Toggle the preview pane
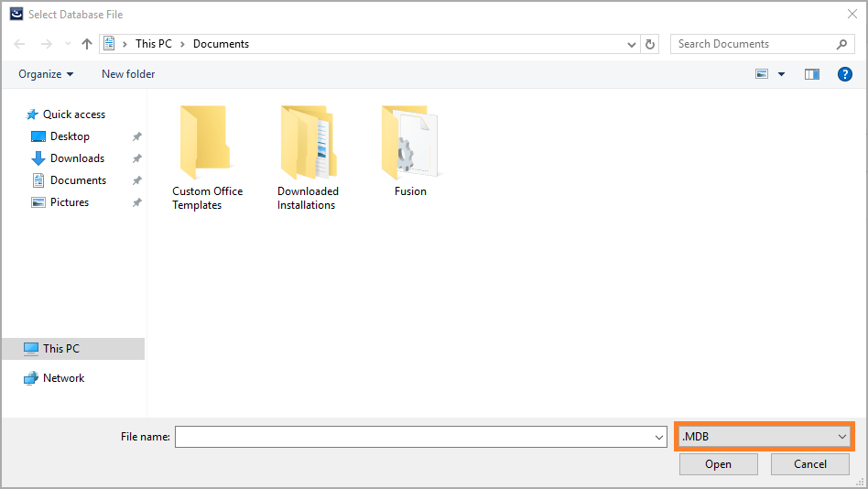868x489 pixels. click(811, 74)
